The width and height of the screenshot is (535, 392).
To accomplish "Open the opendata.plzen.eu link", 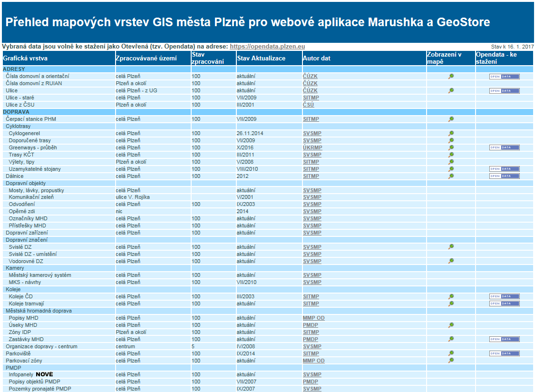I will click(267, 47).
